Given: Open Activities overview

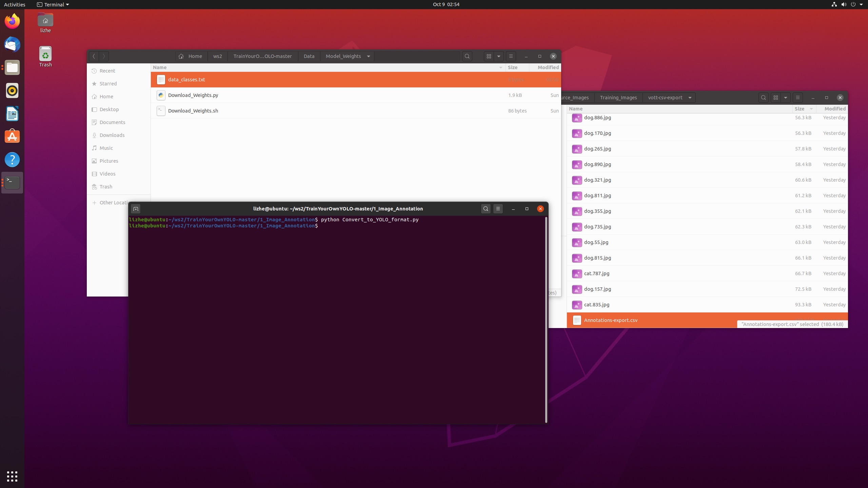Looking at the screenshot, I should click(15, 4).
